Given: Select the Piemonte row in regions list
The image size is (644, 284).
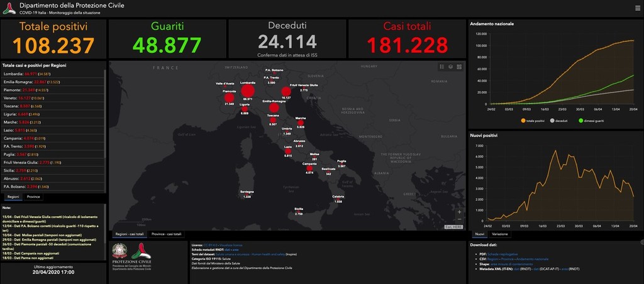Looking at the screenshot, I should click(x=53, y=90).
